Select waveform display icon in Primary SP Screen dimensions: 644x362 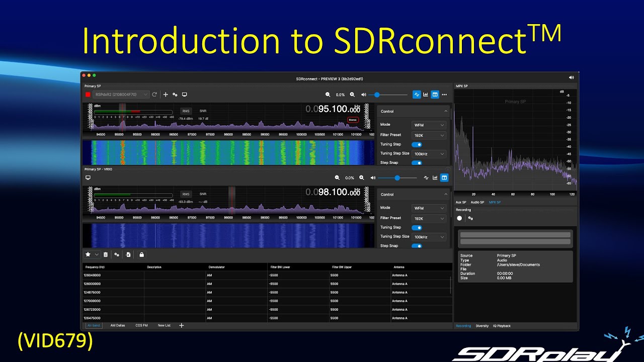(x=417, y=95)
